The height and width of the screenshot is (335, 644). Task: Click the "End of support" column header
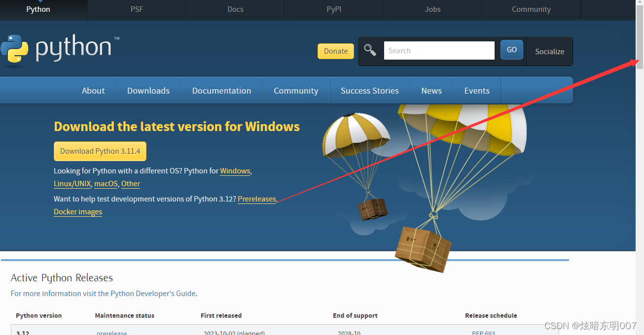[x=355, y=315]
